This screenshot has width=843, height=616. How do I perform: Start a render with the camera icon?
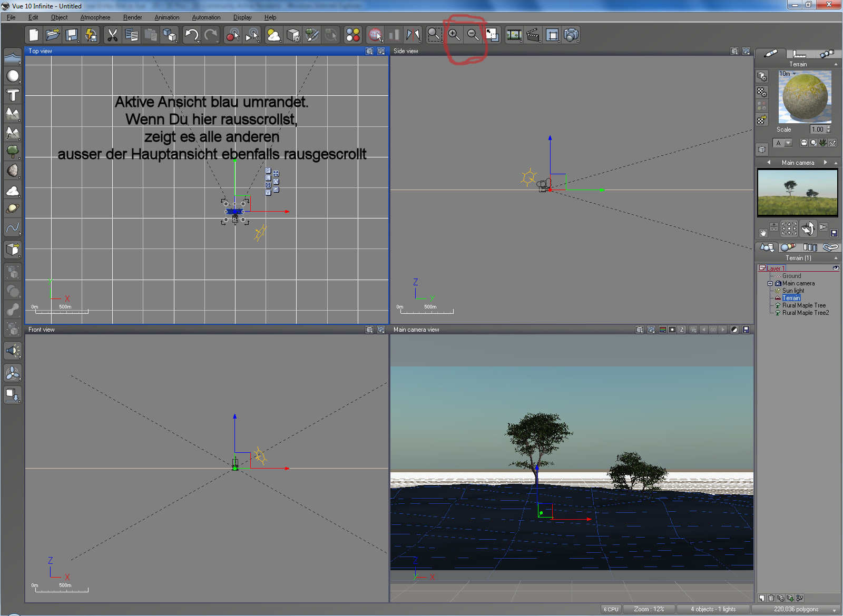click(571, 35)
